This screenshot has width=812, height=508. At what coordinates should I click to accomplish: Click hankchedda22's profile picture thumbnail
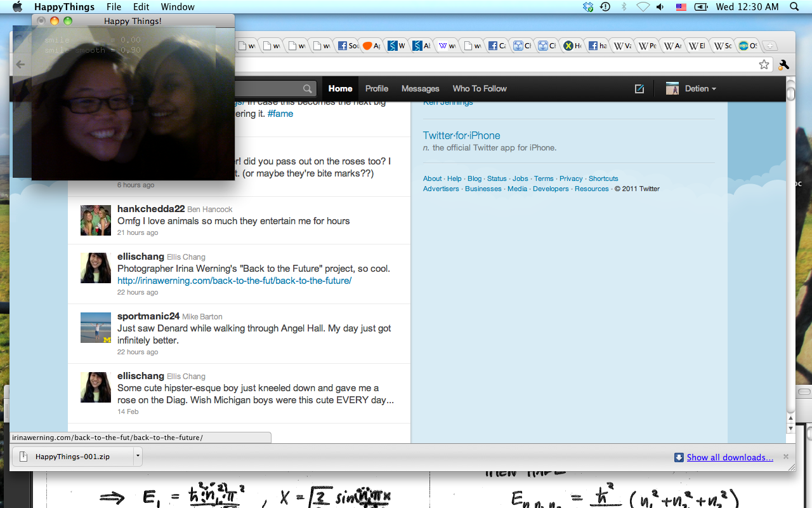pos(96,220)
